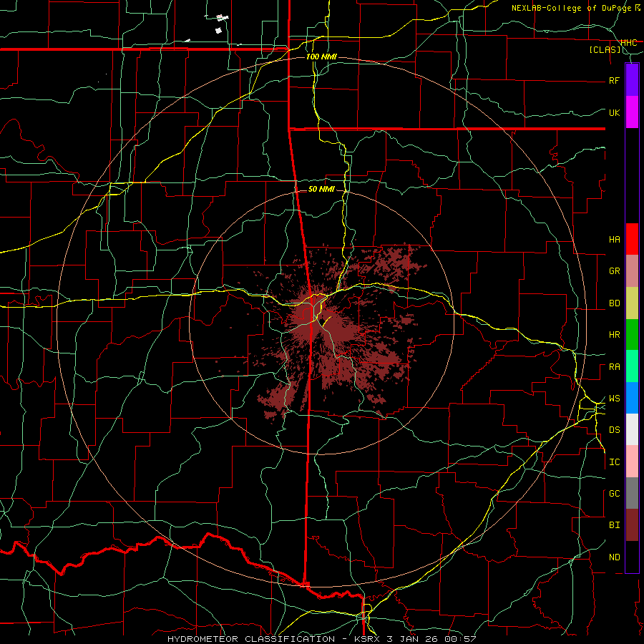
Task: Click the yellow BD legend color swatch
Action: [x=632, y=303]
